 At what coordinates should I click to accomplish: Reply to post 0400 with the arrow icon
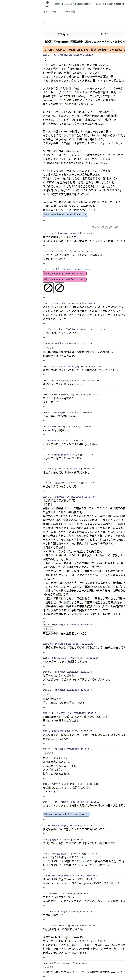point(44,684)
